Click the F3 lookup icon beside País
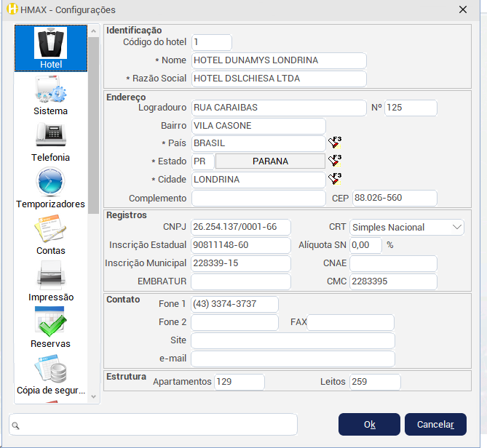 pyautogui.click(x=335, y=143)
